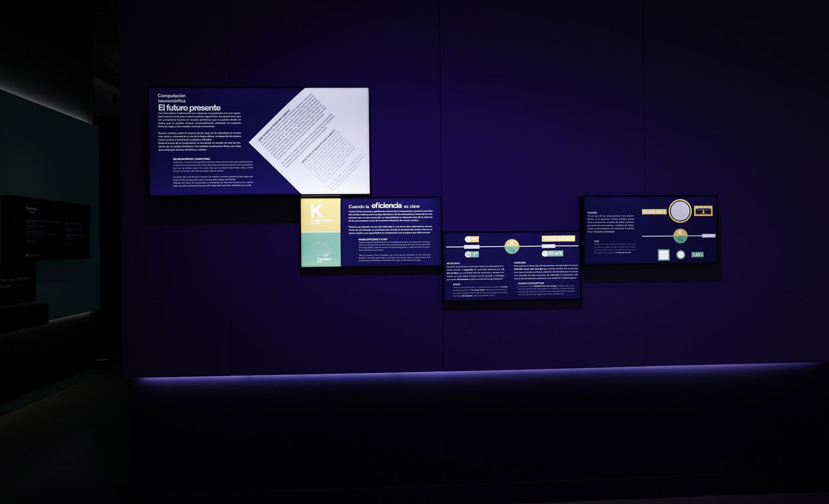Click the K circle on the size panel

tap(680, 235)
